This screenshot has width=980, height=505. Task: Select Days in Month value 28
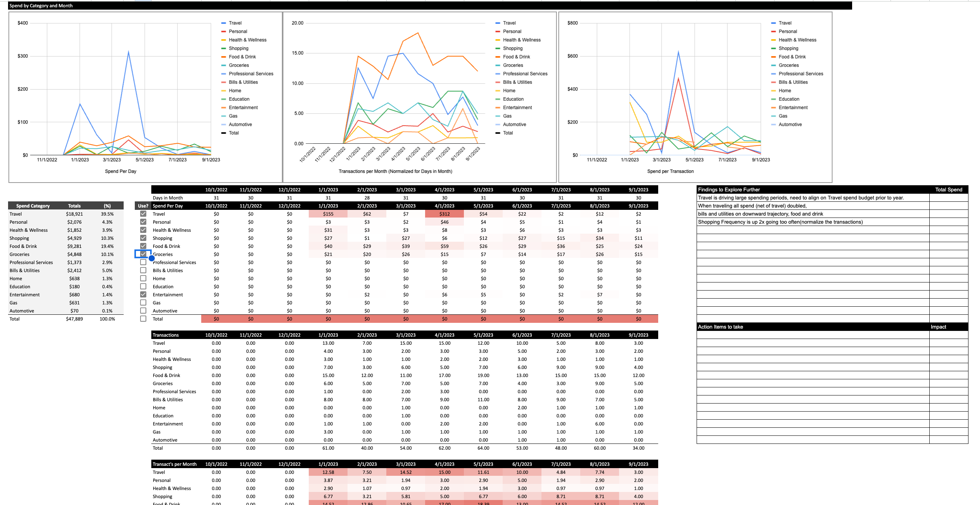(367, 198)
